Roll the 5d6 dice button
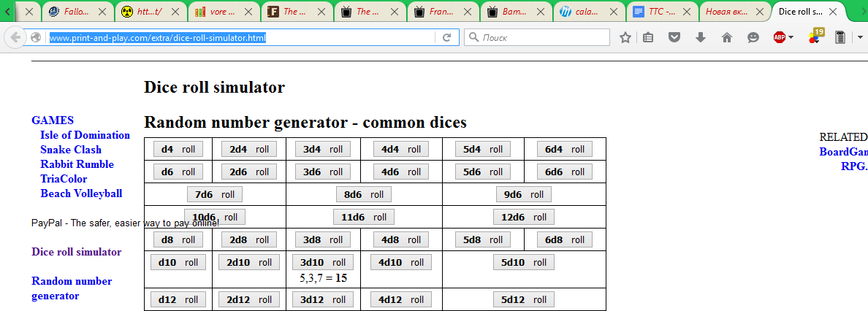The height and width of the screenshot is (311, 868). [x=483, y=172]
